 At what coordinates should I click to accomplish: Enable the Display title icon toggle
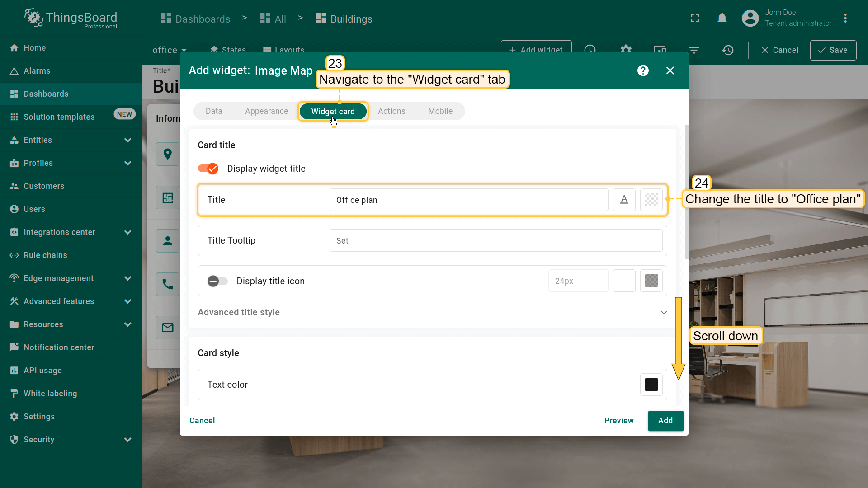pyautogui.click(x=217, y=281)
